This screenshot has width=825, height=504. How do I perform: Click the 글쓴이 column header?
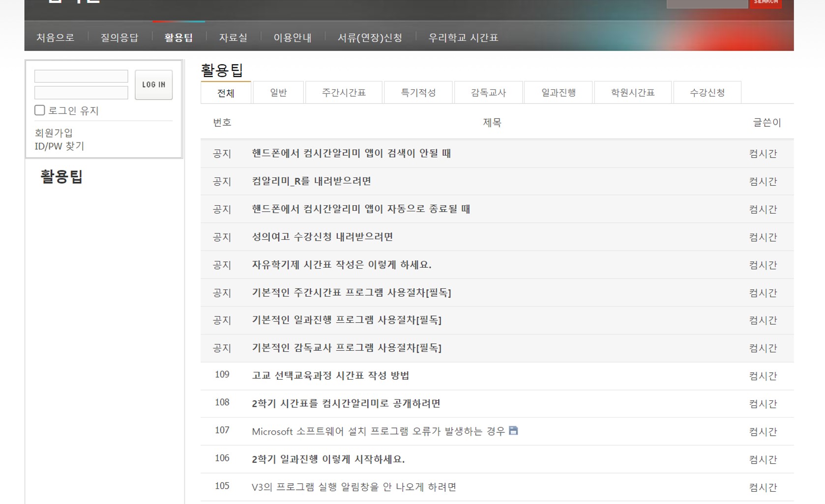(767, 122)
